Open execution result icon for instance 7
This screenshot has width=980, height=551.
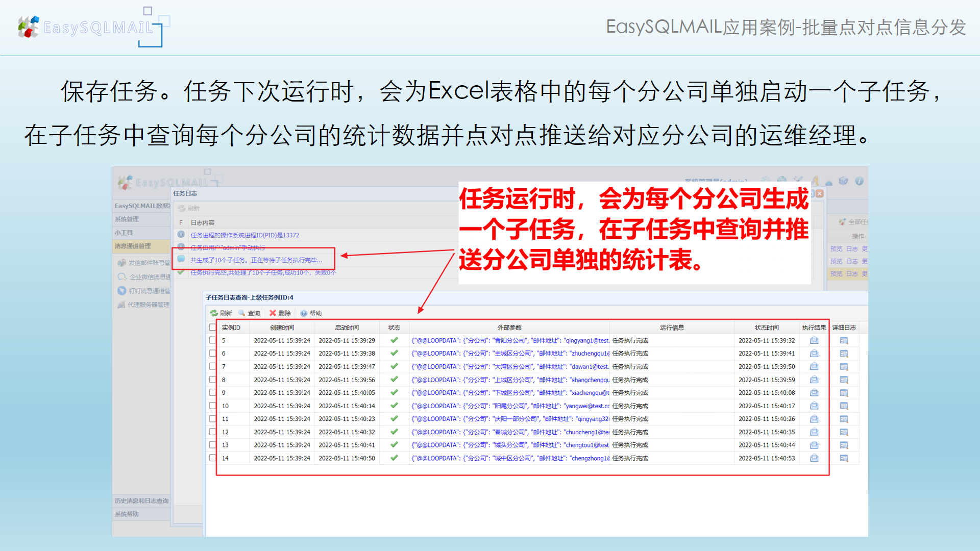814,366
